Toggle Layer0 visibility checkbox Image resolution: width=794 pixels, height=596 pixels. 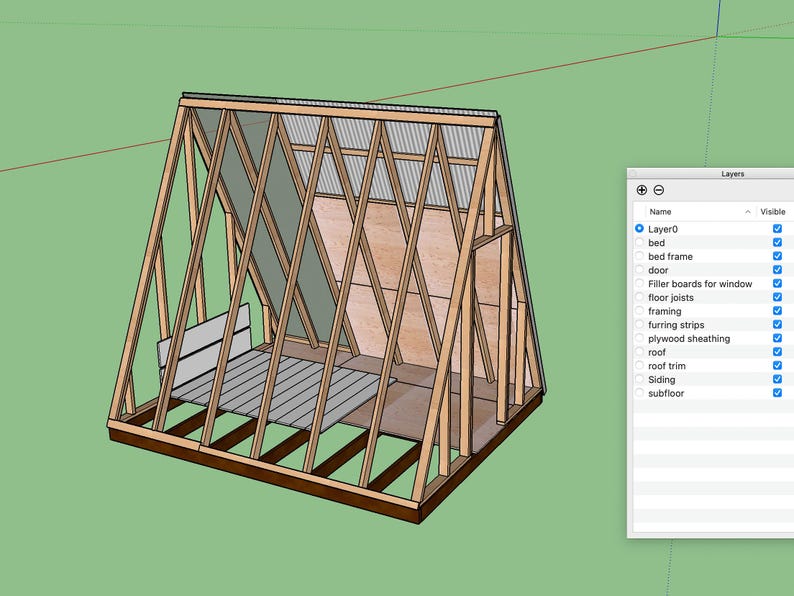point(777,228)
